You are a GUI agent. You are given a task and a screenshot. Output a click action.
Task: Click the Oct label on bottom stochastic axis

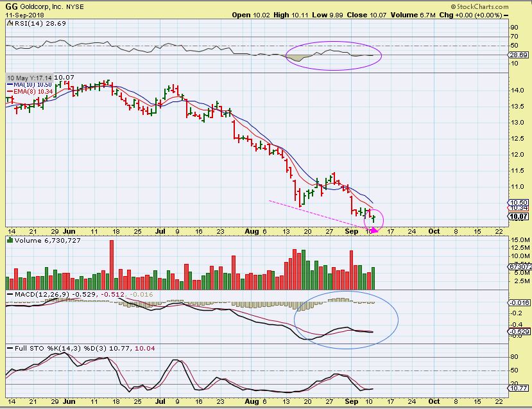tap(434, 401)
